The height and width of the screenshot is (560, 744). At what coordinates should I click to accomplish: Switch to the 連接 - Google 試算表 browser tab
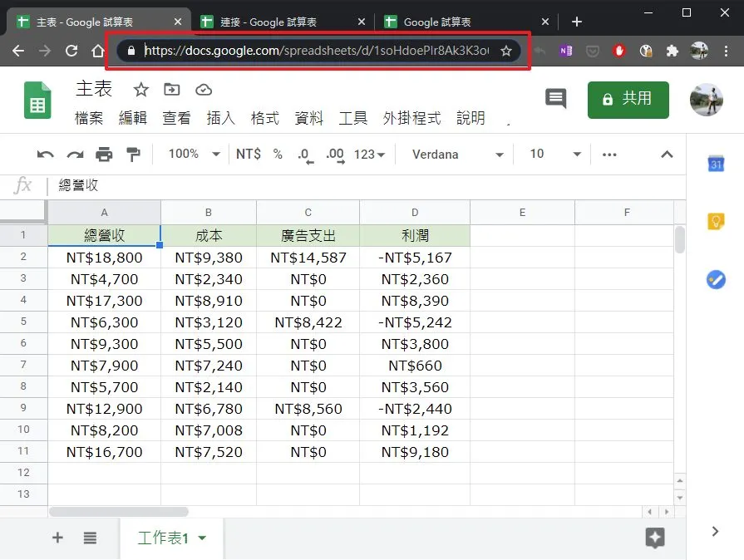[x=268, y=22]
